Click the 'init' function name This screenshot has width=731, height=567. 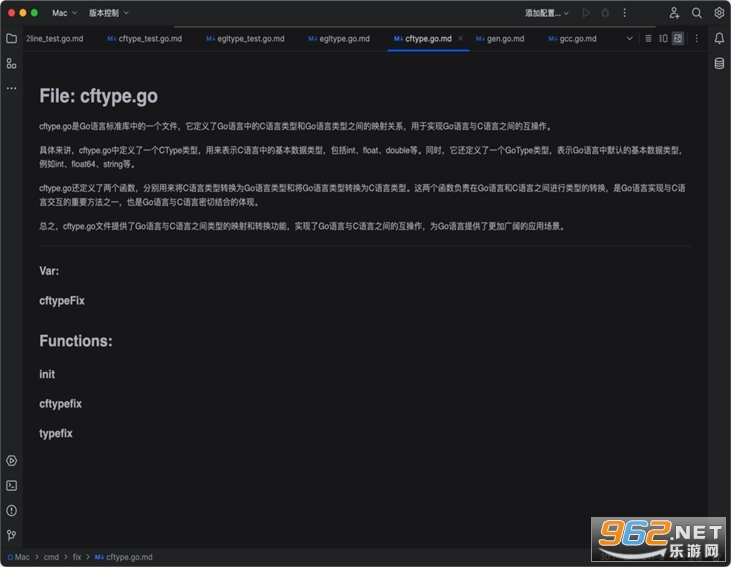47,374
